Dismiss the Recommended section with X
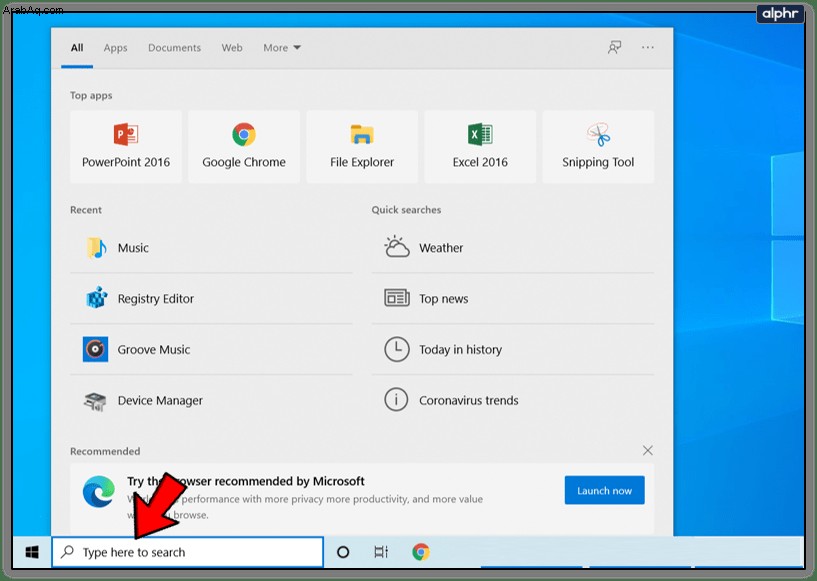Image resolution: width=817 pixels, height=581 pixels. (648, 450)
